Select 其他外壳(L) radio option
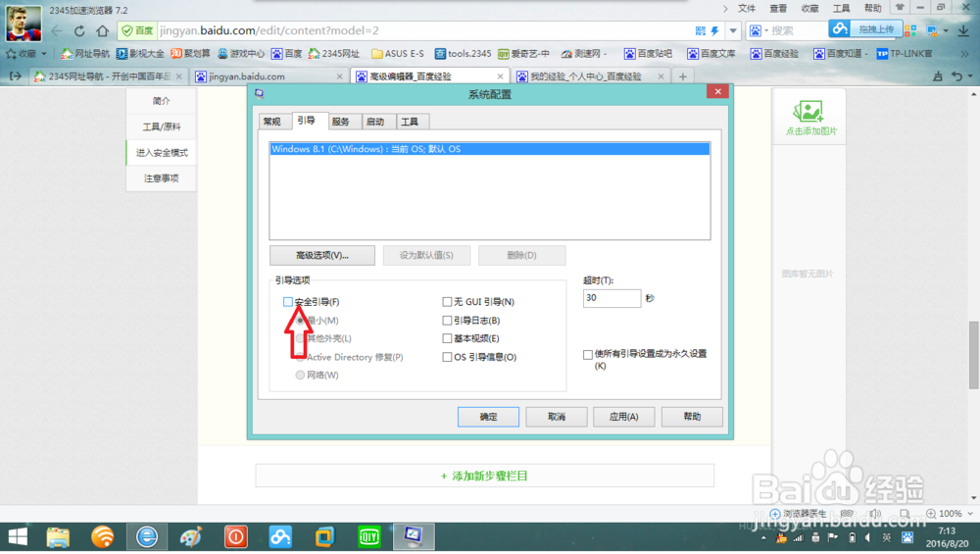This screenshot has height=554, width=980. click(300, 338)
